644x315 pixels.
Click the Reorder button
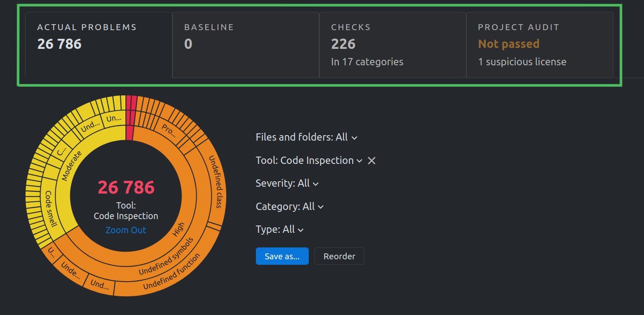tap(339, 256)
